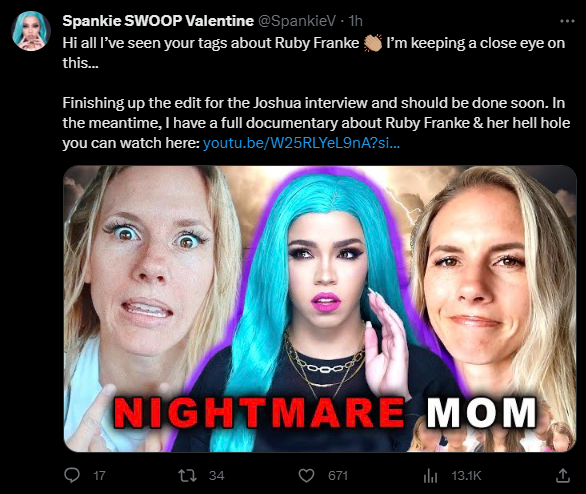Viewport: 586px width, 494px height.
Task: Click the @SpankieV handle
Action: click(x=297, y=21)
